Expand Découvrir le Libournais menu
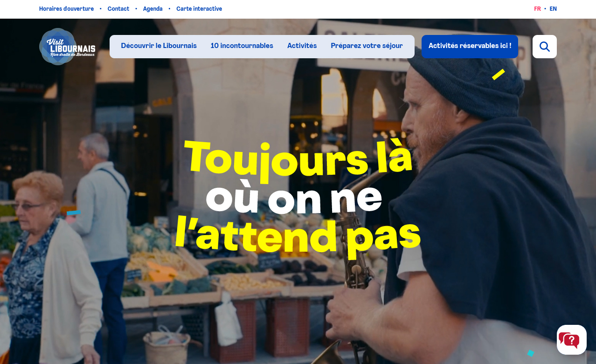The height and width of the screenshot is (364, 596). point(159,46)
